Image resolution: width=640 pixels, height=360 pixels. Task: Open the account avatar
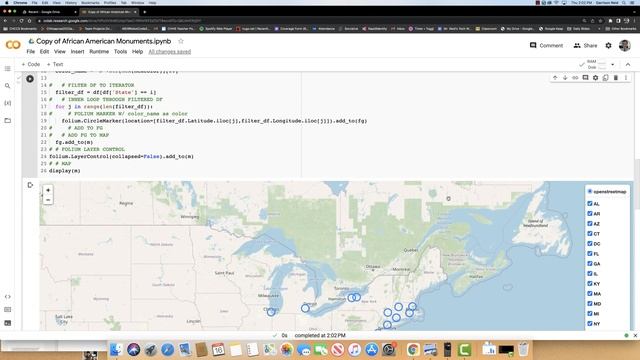coord(624,45)
